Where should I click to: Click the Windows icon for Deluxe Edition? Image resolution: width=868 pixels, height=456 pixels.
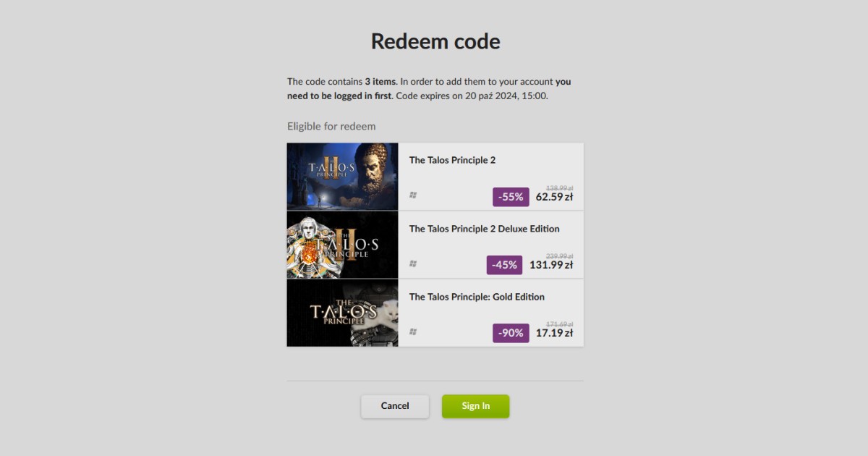pyautogui.click(x=413, y=263)
